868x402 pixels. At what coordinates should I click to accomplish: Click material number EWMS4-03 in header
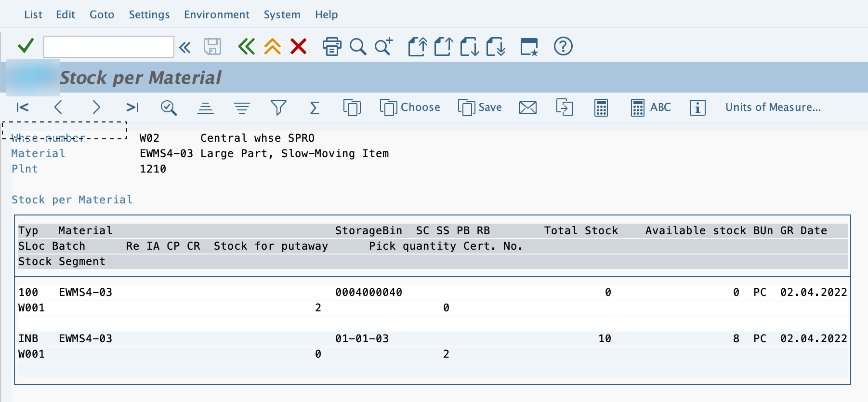[166, 153]
